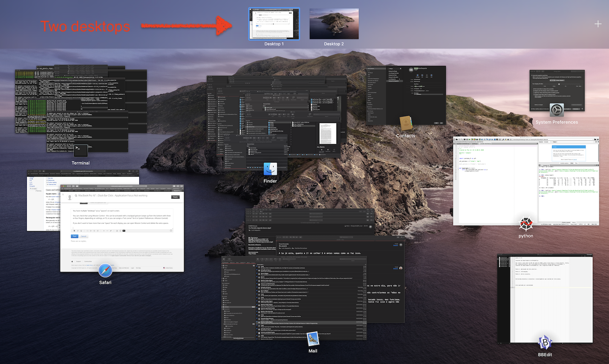609x364 pixels.
Task: Switch to the Desktop 1 thumbnail
Action: (274, 24)
